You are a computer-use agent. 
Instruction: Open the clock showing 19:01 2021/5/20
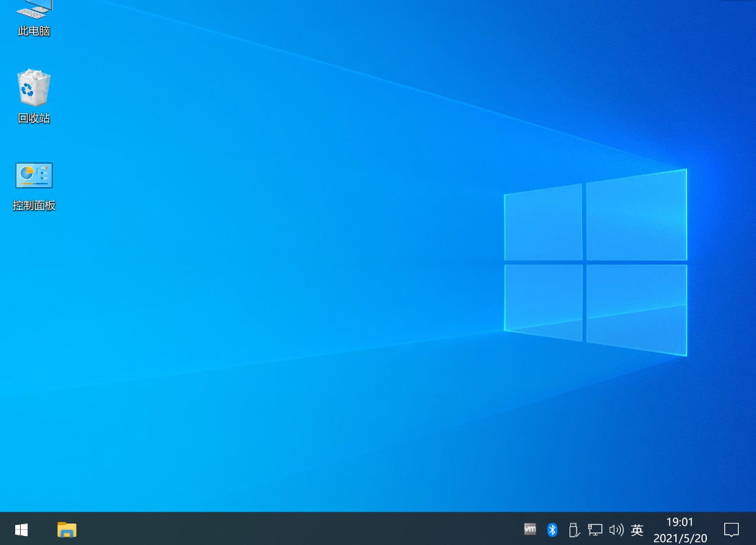(680, 530)
